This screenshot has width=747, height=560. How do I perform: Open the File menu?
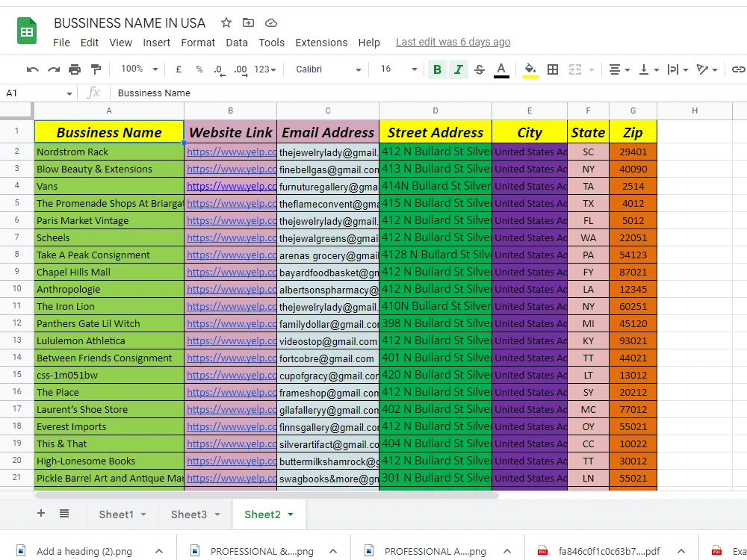coord(61,43)
